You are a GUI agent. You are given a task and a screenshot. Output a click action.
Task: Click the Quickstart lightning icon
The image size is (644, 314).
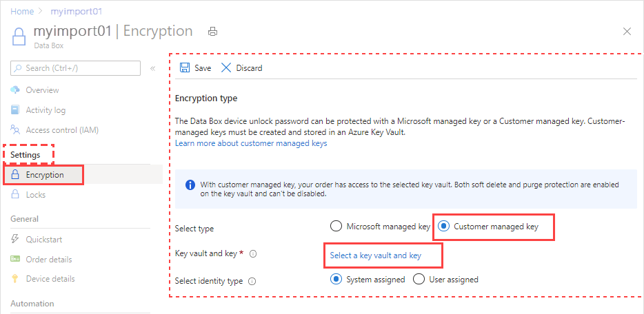tap(15, 239)
